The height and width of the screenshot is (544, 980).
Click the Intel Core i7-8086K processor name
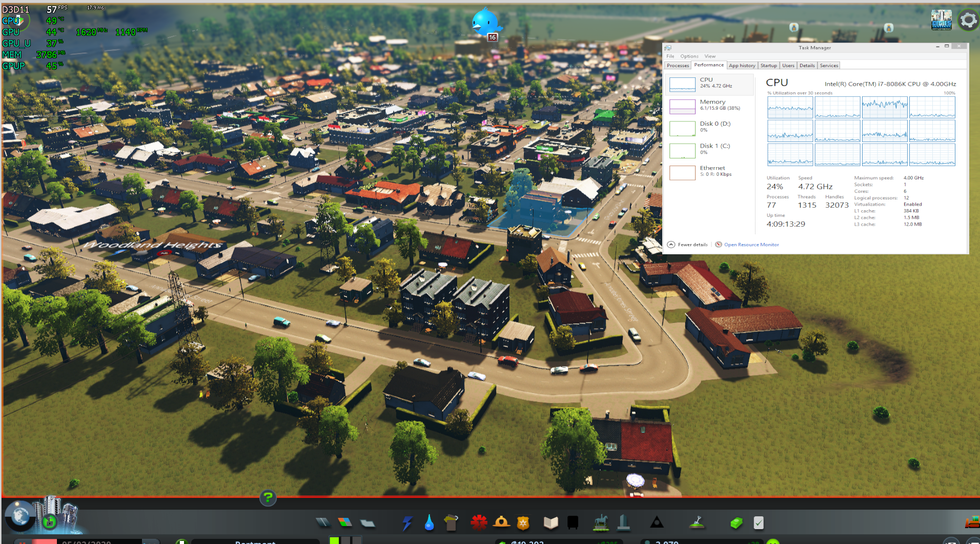[890, 84]
